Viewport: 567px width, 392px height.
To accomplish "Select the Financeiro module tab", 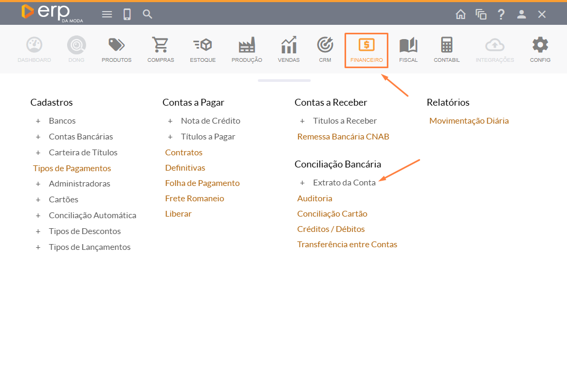I will click(366, 50).
